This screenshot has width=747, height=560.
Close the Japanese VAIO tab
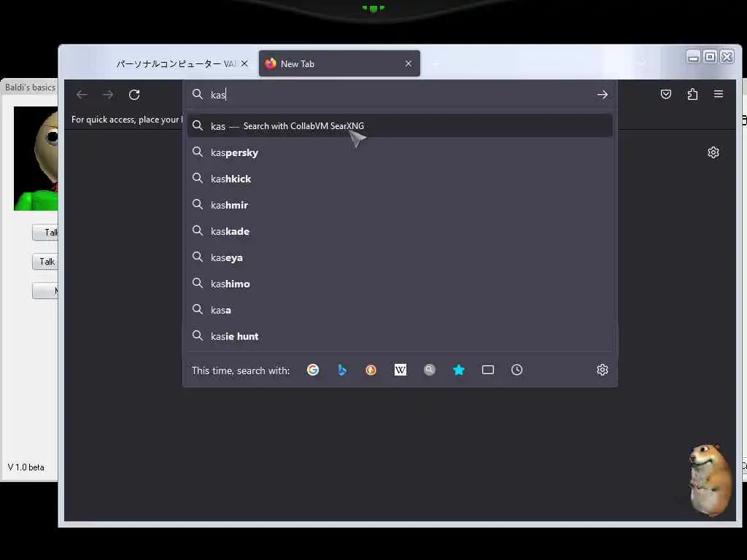click(244, 63)
